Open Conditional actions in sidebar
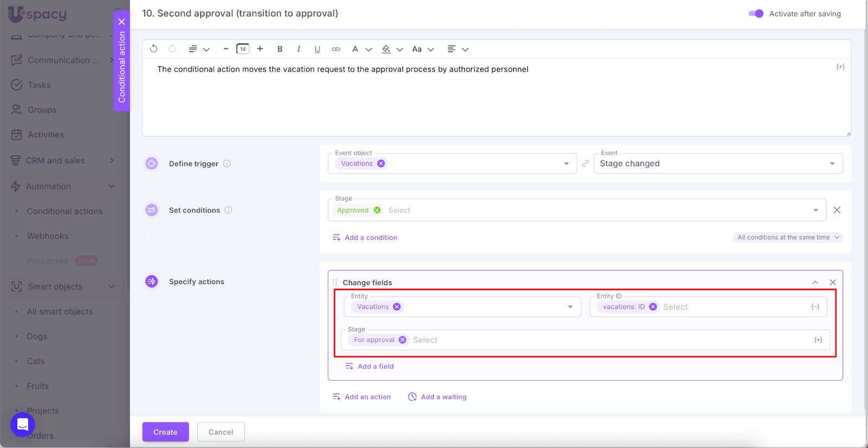Viewport: 868px width, 448px height. pos(65,211)
